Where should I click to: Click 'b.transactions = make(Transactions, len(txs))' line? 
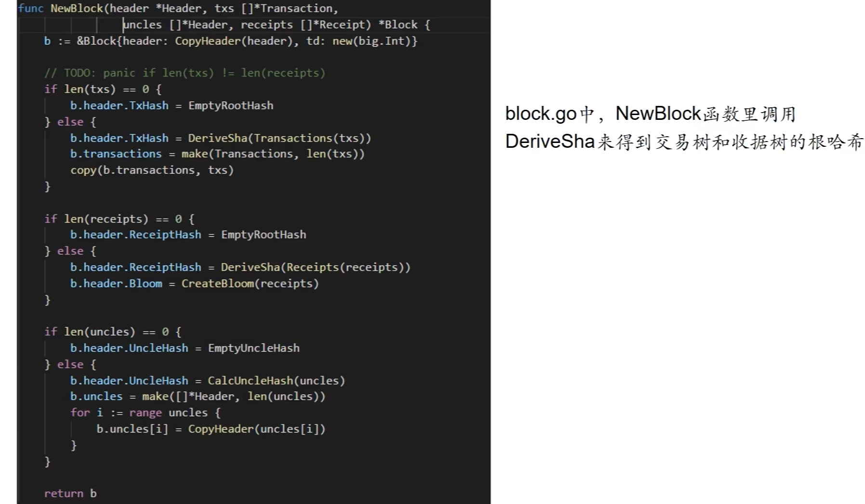pyautogui.click(x=218, y=154)
